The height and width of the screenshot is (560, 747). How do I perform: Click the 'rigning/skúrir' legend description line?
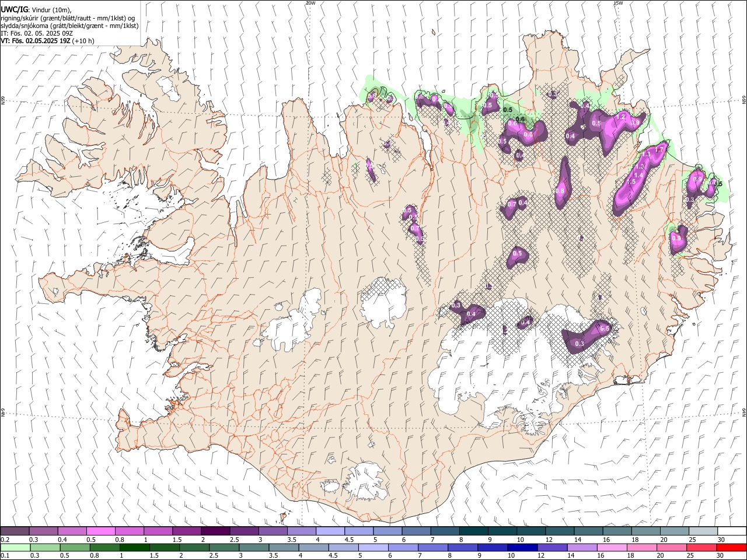point(69,17)
